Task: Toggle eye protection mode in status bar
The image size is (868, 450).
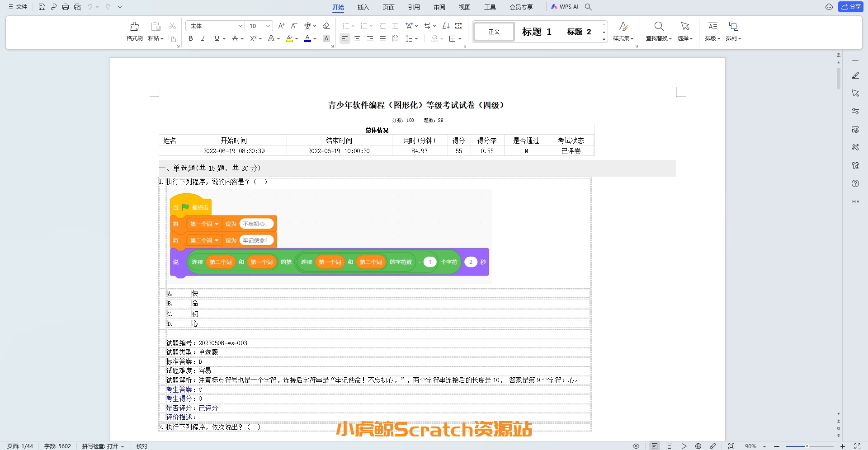Action: click(636, 446)
